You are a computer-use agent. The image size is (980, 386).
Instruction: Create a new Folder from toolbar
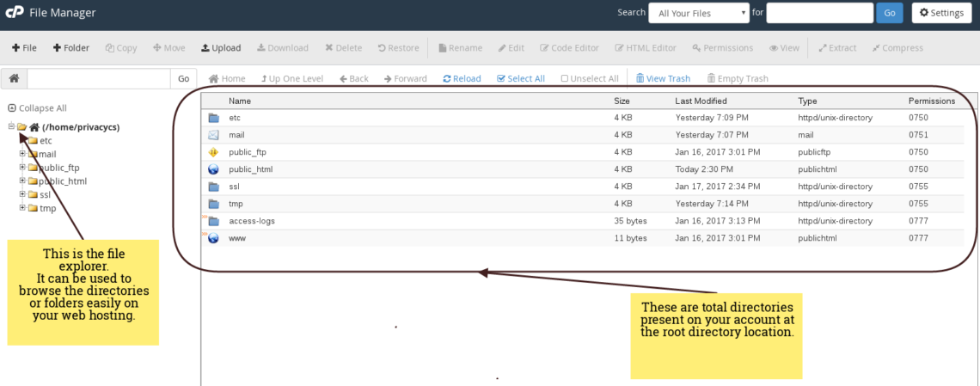pos(58,48)
